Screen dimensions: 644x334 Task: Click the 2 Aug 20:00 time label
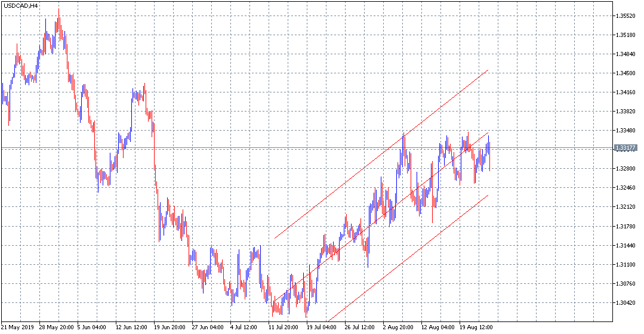point(398,327)
